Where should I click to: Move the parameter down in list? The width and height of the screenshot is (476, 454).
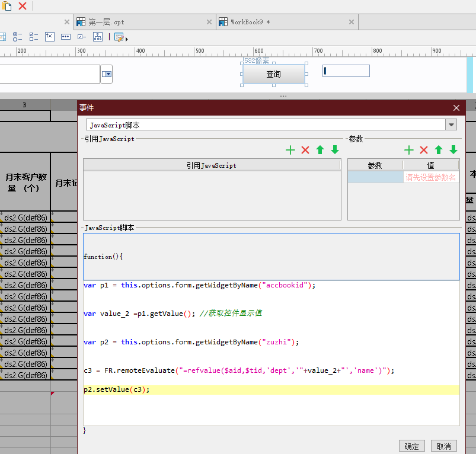point(453,150)
